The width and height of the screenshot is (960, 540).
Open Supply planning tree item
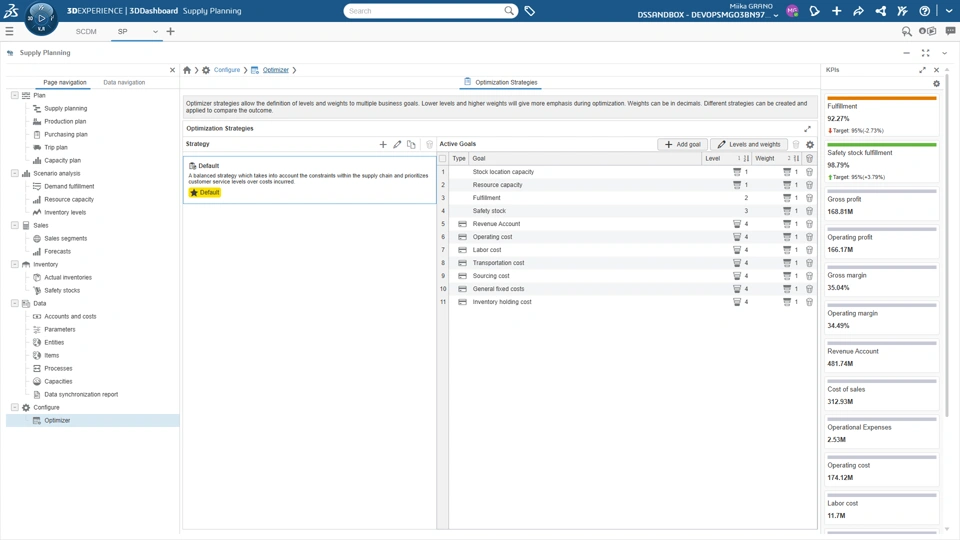pyautogui.click(x=66, y=108)
